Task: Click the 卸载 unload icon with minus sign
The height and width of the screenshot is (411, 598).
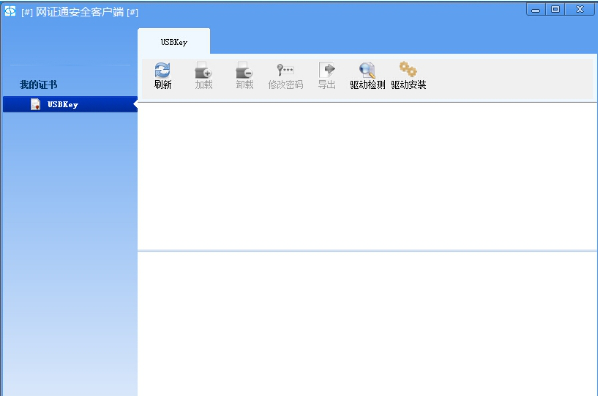Action: pos(244,70)
